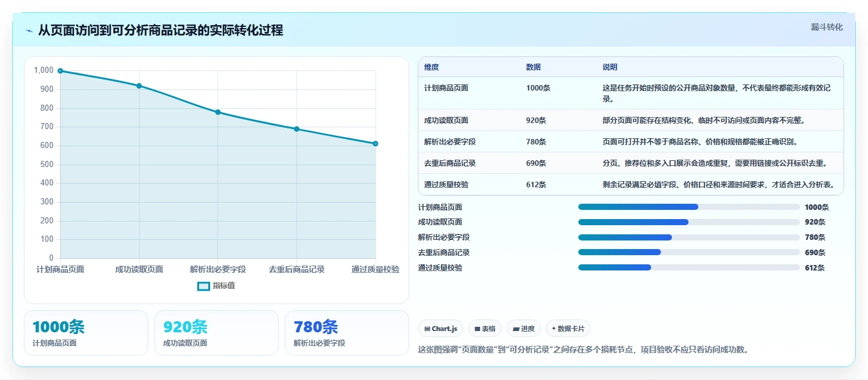Select the Chart.js tag
The image size is (868, 380).
440,329
